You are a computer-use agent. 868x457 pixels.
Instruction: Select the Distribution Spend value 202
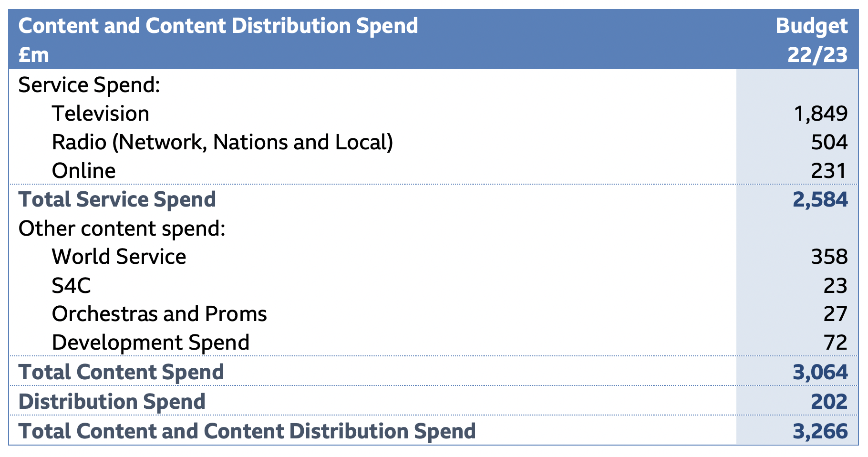829,402
